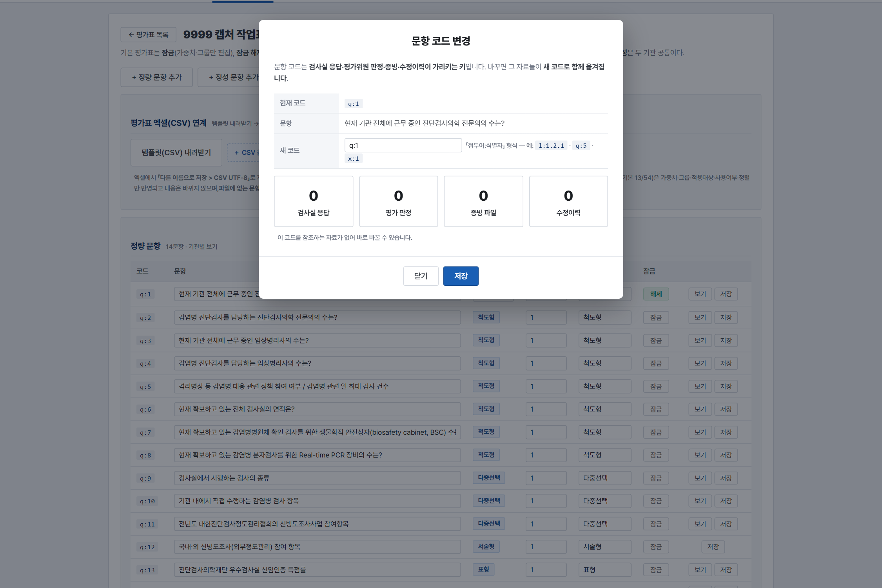Click the 저장 button in the dialog

pyautogui.click(x=461, y=276)
